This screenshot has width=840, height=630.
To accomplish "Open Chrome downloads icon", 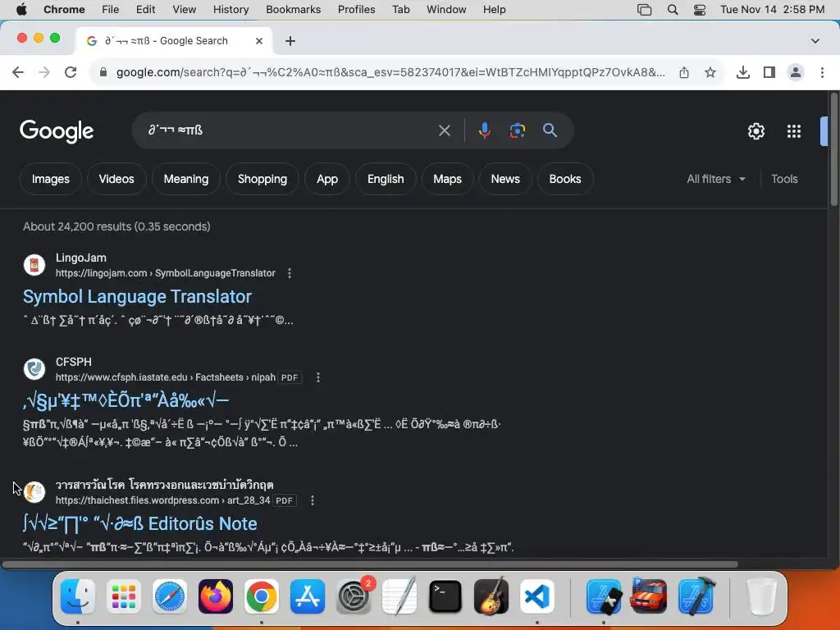I will [743, 72].
